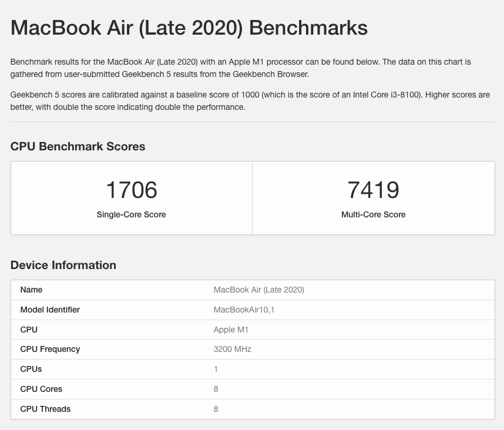Click the 3200 MHz frequency value

pos(232,349)
